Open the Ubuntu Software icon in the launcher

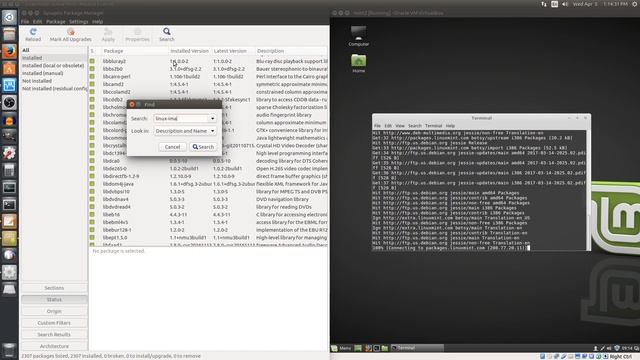(9, 68)
